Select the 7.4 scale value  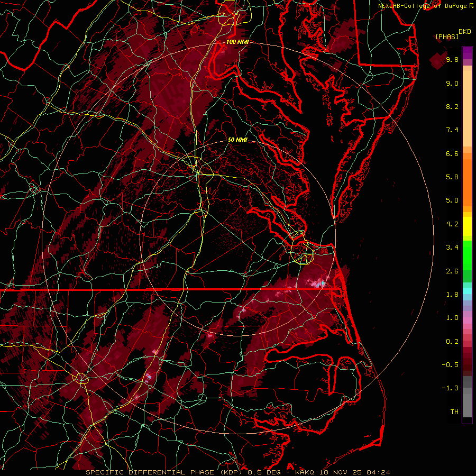click(452, 130)
